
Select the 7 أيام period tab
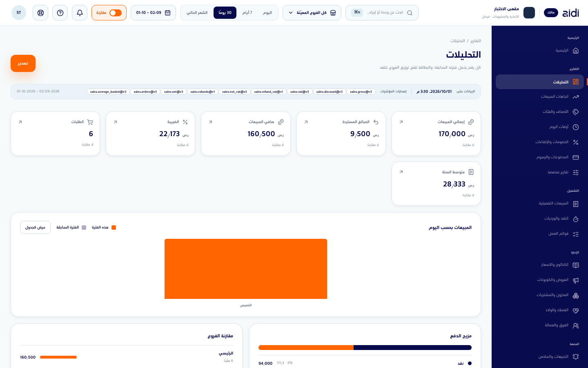[x=247, y=13]
